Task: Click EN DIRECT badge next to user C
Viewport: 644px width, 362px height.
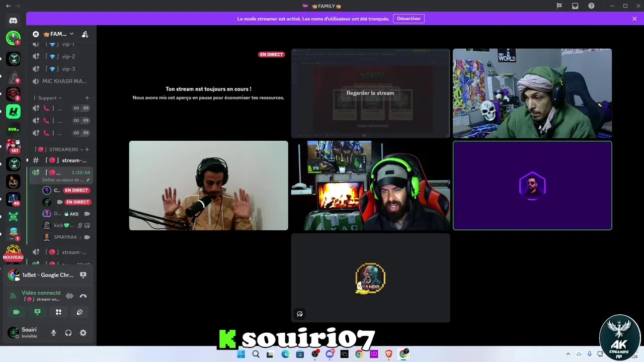Action: click(x=76, y=191)
